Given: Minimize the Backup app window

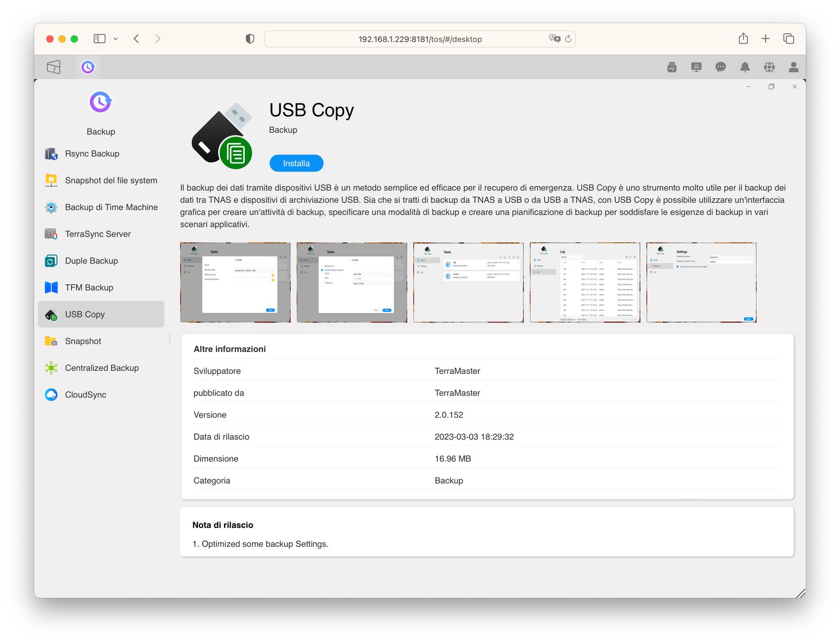Looking at the screenshot, I should pyautogui.click(x=748, y=87).
